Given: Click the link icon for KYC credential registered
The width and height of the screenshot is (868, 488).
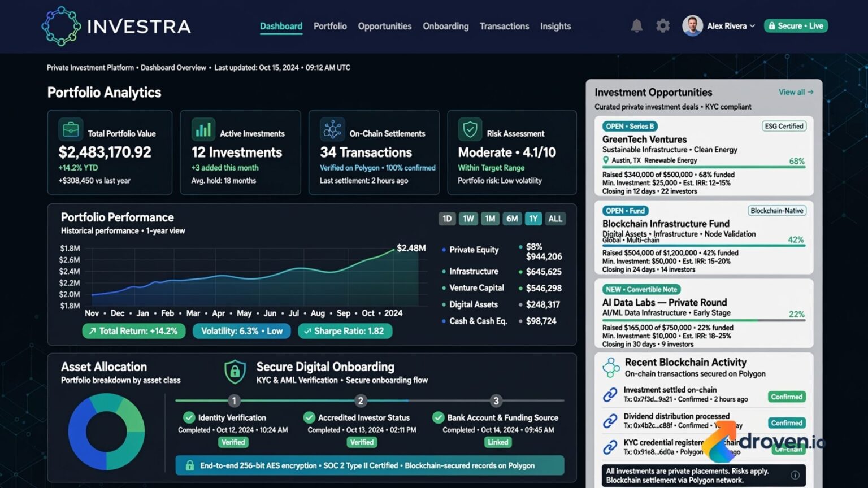Looking at the screenshot, I should pos(610,447).
